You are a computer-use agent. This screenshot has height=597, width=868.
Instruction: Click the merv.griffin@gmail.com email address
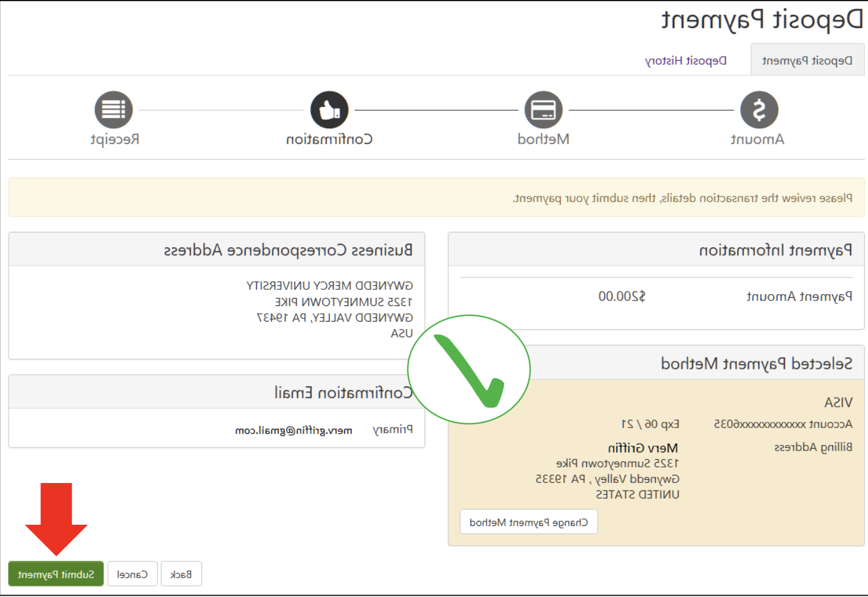coord(294,430)
